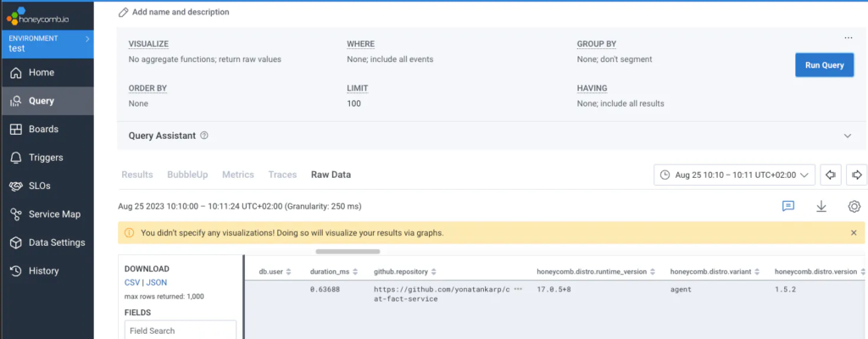Download results via JSON link
The image size is (868, 339).
157,282
